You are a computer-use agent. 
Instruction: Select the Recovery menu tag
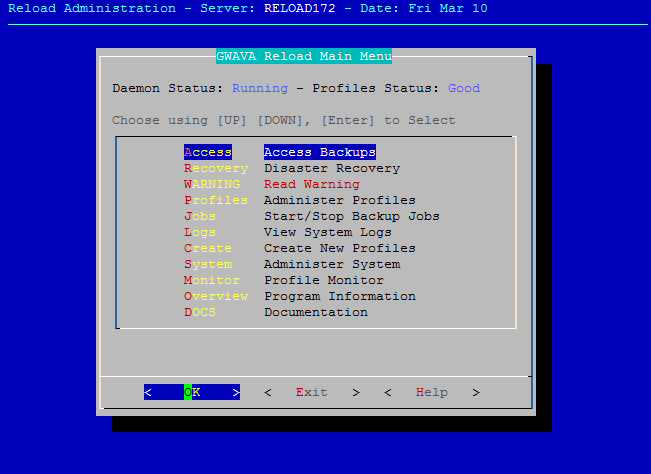click(x=216, y=169)
